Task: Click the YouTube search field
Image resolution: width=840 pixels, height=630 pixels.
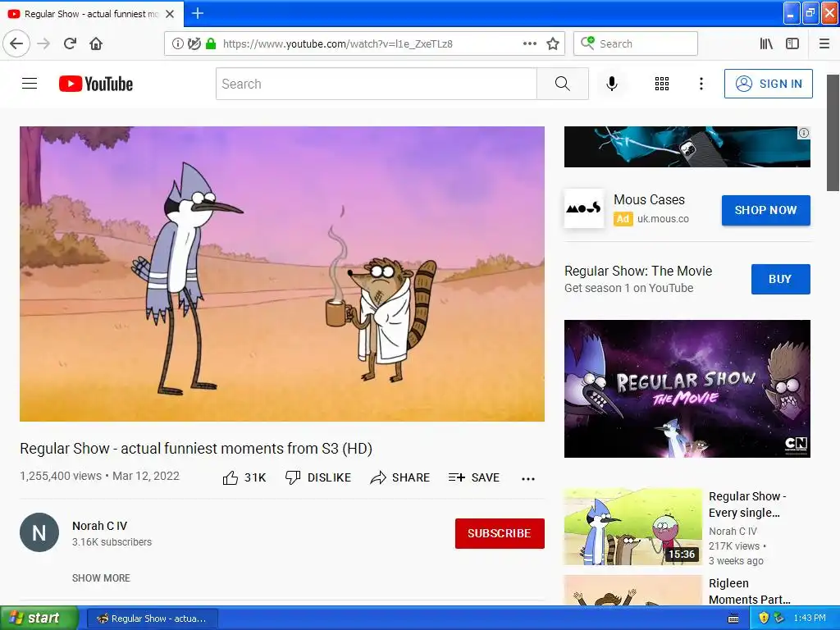Action: coord(376,84)
